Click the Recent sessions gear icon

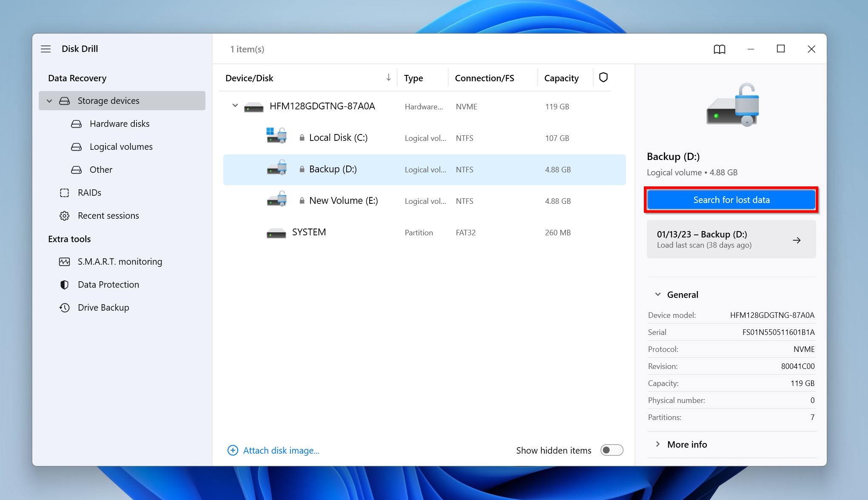64,216
